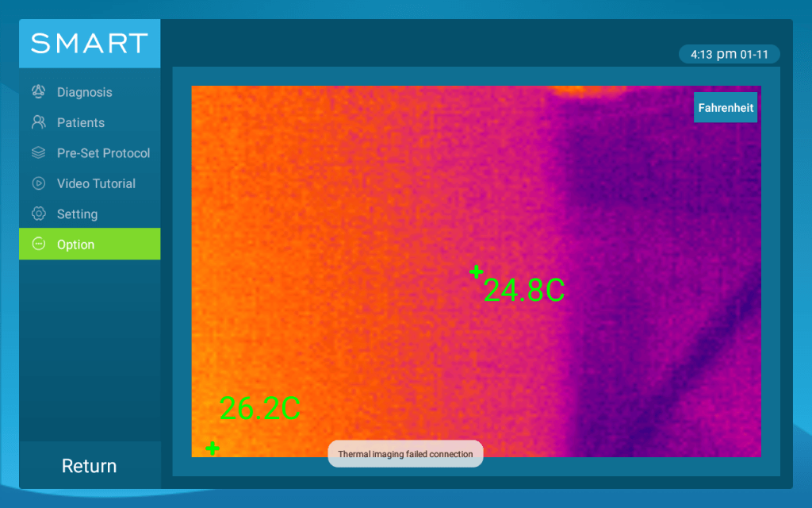Viewport: 812px width, 508px height.
Task: Click the Setting gear icon
Action: [38, 214]
